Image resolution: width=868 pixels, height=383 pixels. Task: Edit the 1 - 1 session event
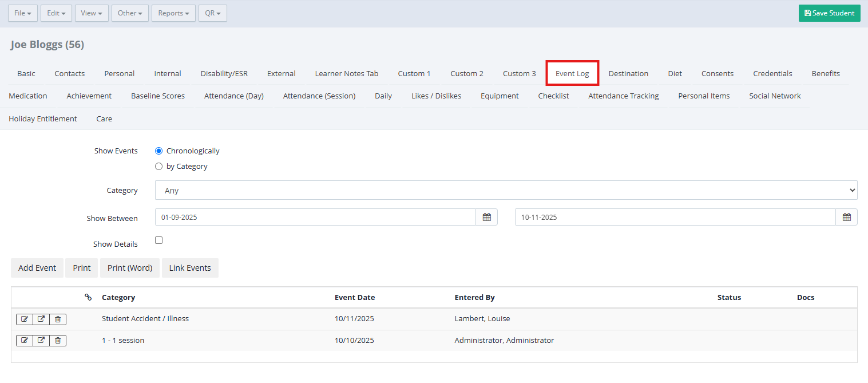point(24,341)
